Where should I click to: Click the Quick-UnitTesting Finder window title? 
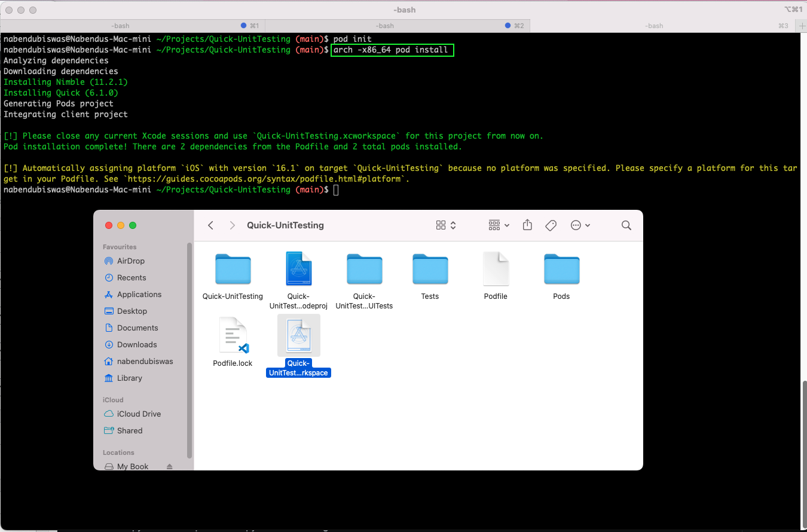pyautogui.click(x=285, y=225)
